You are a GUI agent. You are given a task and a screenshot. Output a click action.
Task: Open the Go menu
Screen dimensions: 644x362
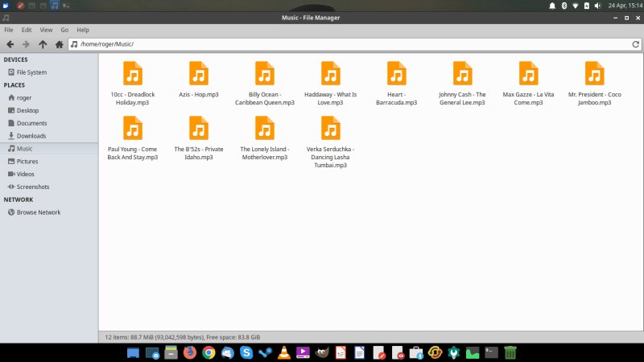[64, 30]
